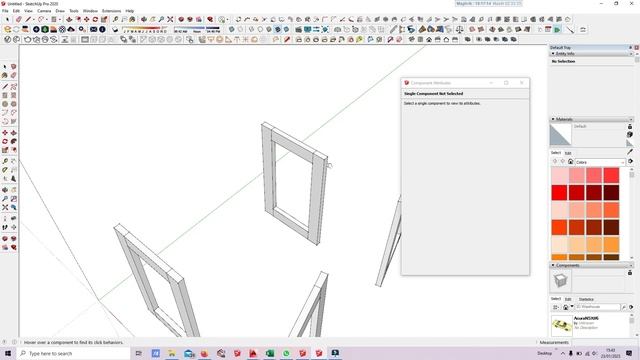This screenshot has width=640, height=360.
Task: Switch to Statistics tab in Components panel
Action: [586, 299]
